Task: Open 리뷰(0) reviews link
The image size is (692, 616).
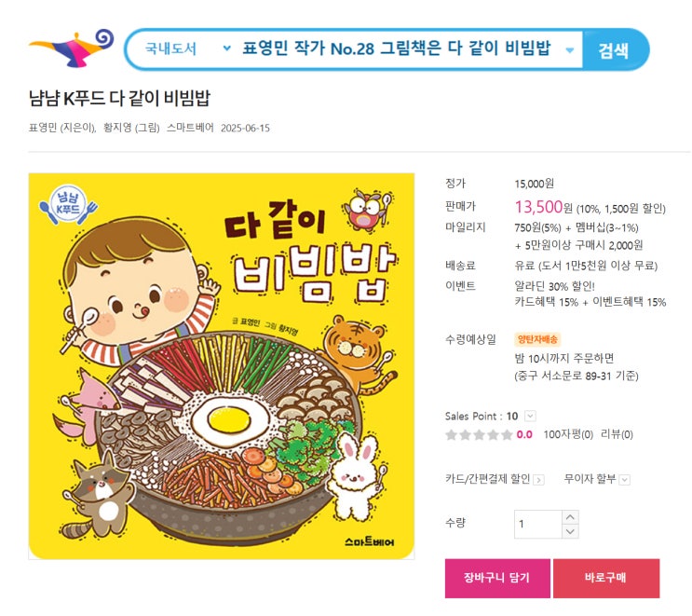Action: pos(617,434)
